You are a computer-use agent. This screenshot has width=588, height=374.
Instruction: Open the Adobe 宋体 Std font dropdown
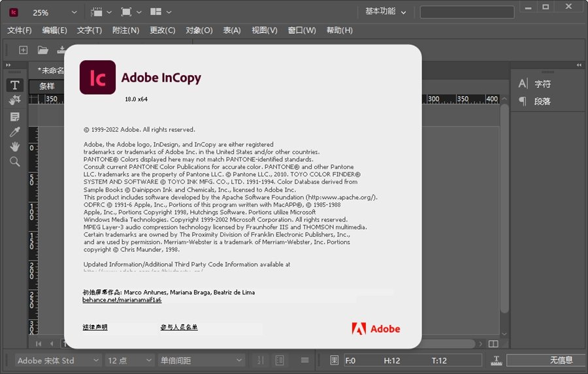point(58,360)
